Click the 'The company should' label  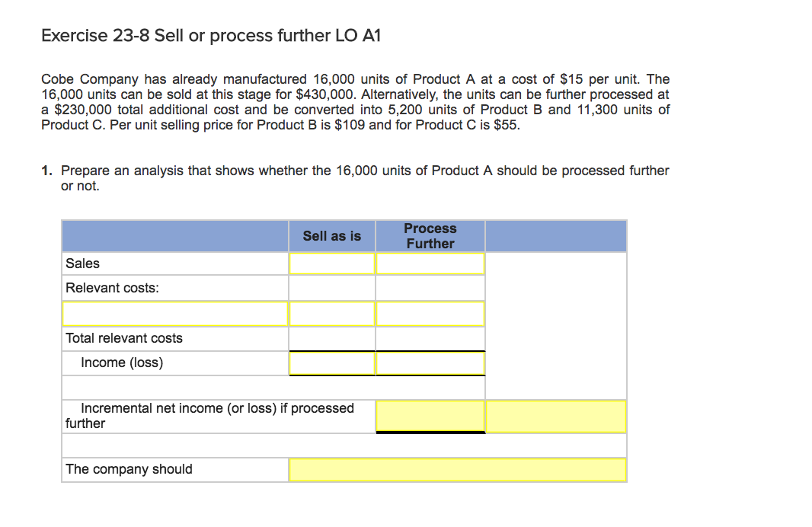coord(129,469)
